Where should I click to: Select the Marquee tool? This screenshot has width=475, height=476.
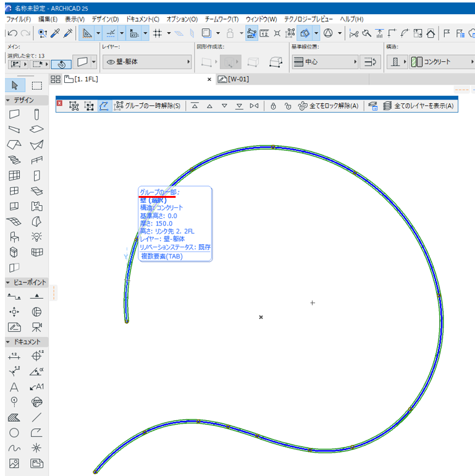pyautogui.click(x=36, y=85)
